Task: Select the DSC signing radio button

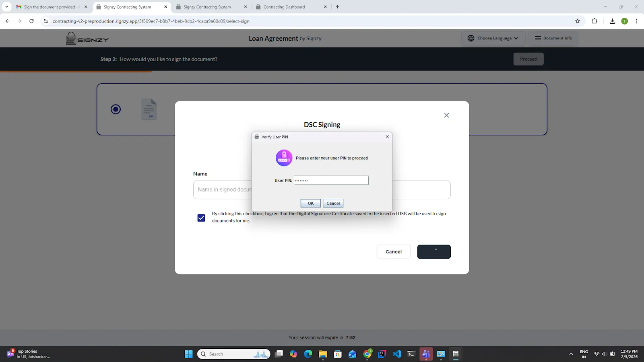Action: pyautogui.click(x=116, y=109)
